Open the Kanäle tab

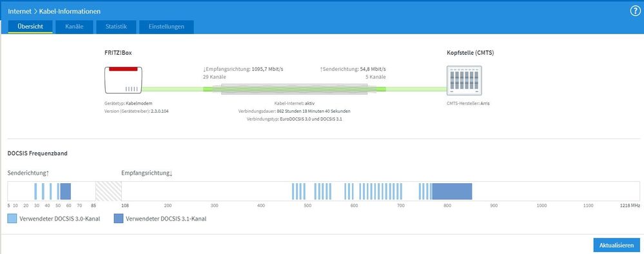pyautogui.click(x=74, y=26)
